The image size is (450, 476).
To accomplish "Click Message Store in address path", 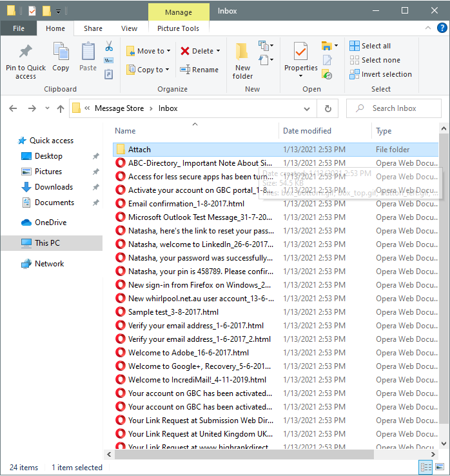I will [x=119, y=108].
